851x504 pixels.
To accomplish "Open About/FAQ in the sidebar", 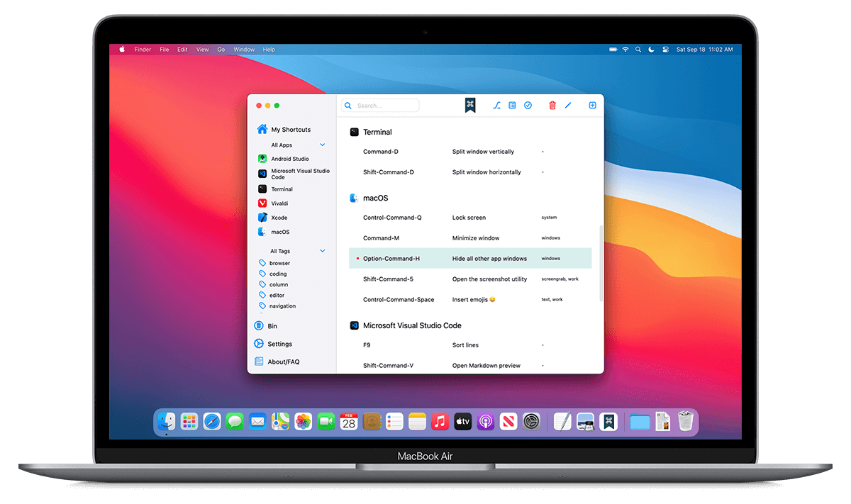I will click(277, 362).
